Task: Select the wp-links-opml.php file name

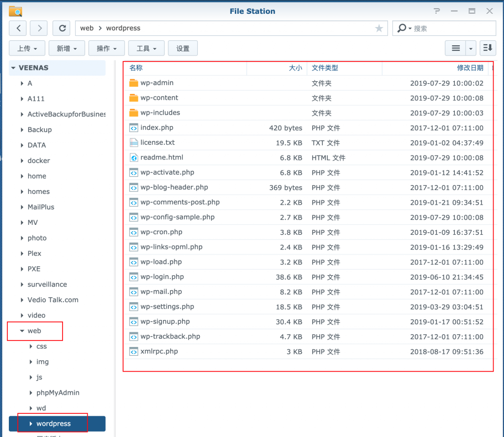Action: pos(171,247)
